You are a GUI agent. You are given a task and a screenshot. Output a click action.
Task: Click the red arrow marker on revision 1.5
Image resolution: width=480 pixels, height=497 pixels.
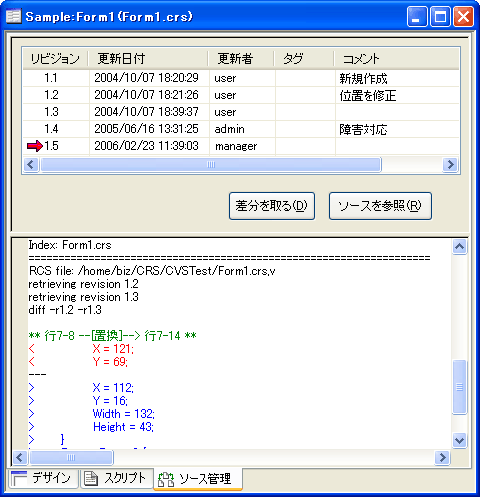click(x=35, y=146)
